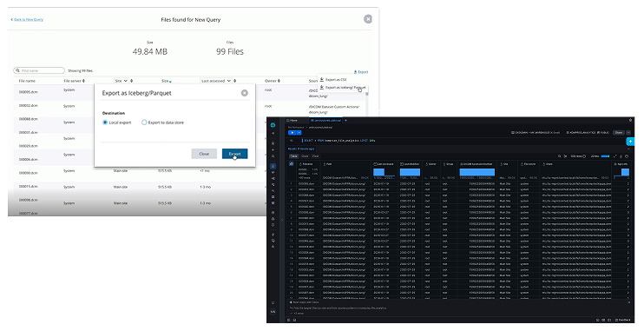644x331 pixels.
Task: Click the Filename column header
Action: [307, 163]
